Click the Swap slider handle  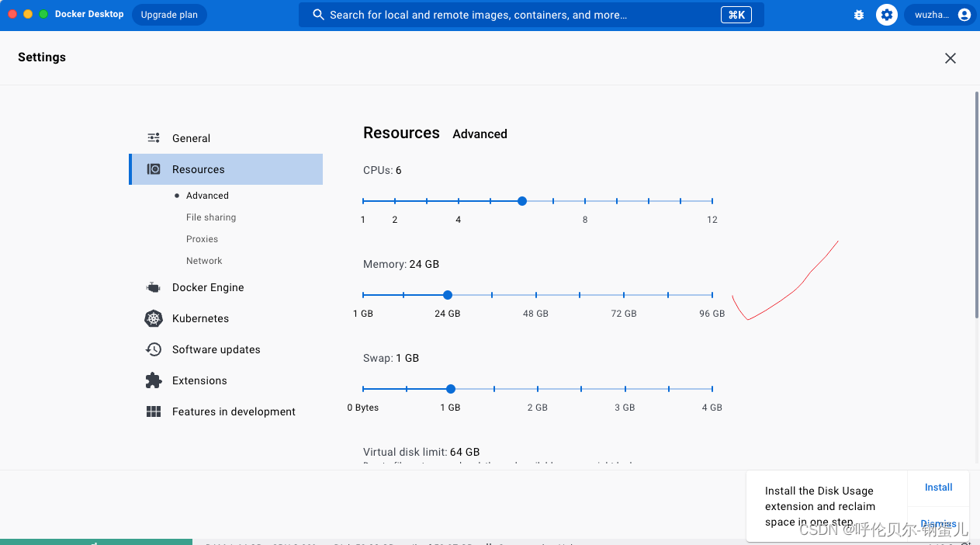(x=451, y=389)
